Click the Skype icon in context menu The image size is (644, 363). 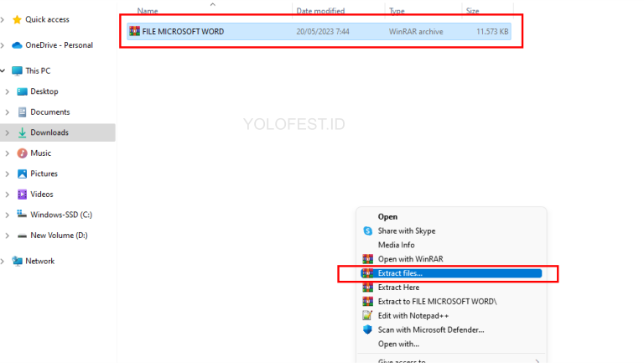click(367, 231)
